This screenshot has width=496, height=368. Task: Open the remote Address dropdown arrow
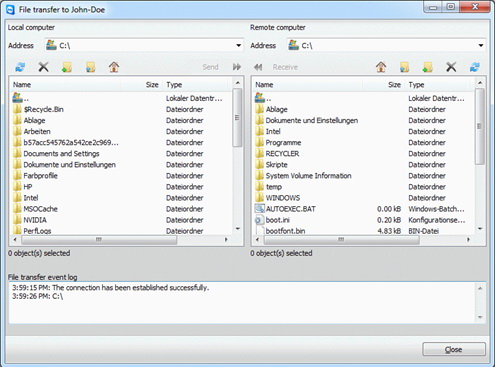[x=481, y=45]
